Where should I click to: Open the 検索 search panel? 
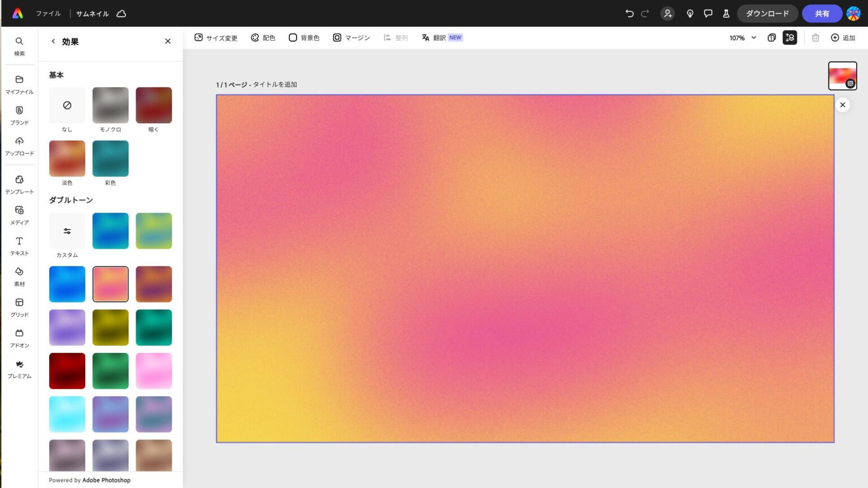(19, 46)
